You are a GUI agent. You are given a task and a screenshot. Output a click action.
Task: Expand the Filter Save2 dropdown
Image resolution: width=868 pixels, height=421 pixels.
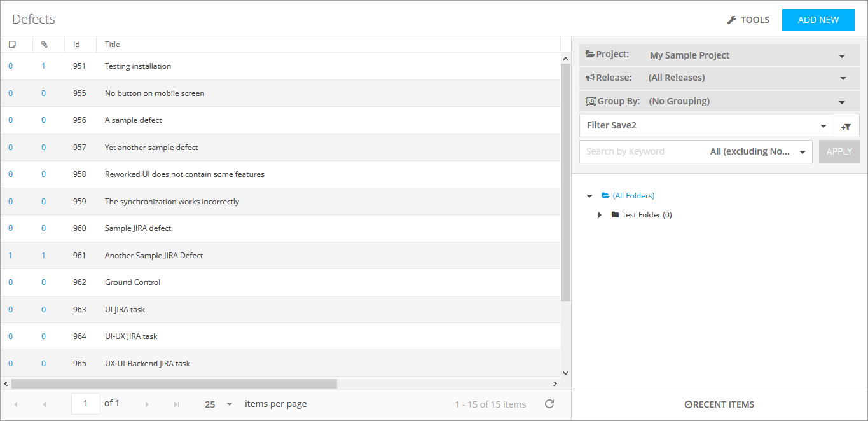tap(823, 126)
